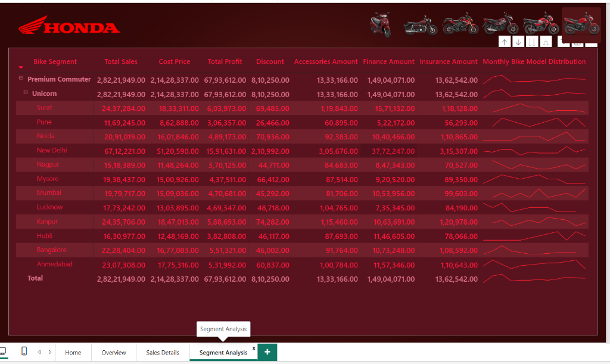Select the Surat row label

tap(44, 108)
